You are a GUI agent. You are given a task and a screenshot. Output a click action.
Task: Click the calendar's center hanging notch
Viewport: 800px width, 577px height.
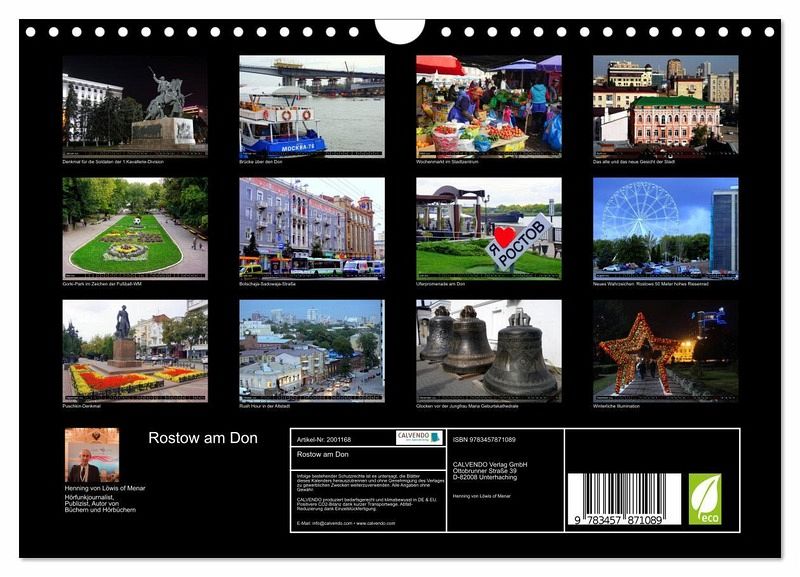point(400,32)
